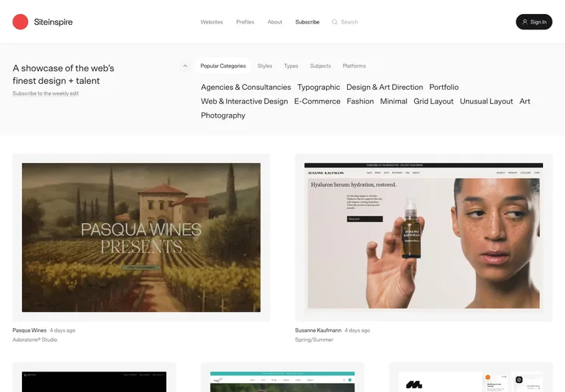Click the Siteinspire wordmark text
The image size is (565, 392).
tap(53, 22)
